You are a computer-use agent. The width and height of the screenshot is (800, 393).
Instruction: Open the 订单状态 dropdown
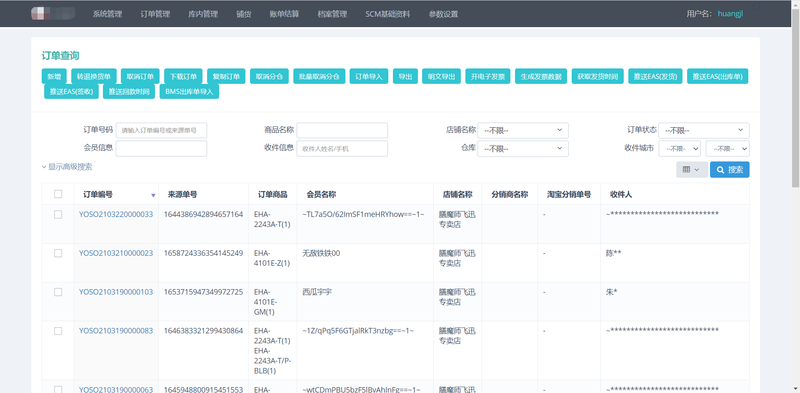click(x=704, y=130)
